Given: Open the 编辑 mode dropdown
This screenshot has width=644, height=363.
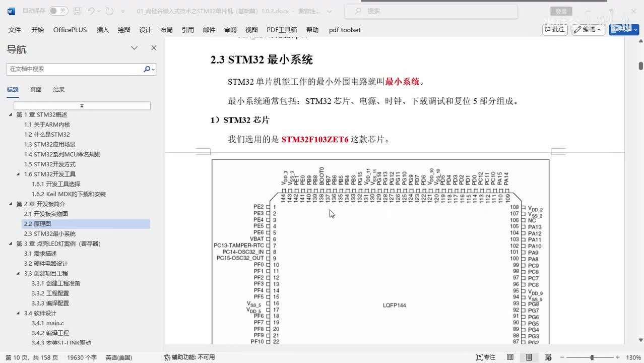Looking at the screenshot, I should (589, 29).
